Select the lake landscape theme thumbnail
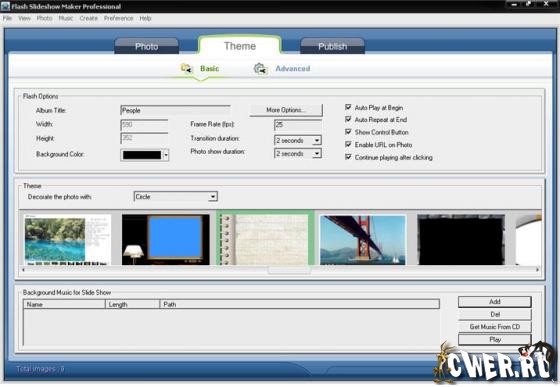 [x=68, y=240]
